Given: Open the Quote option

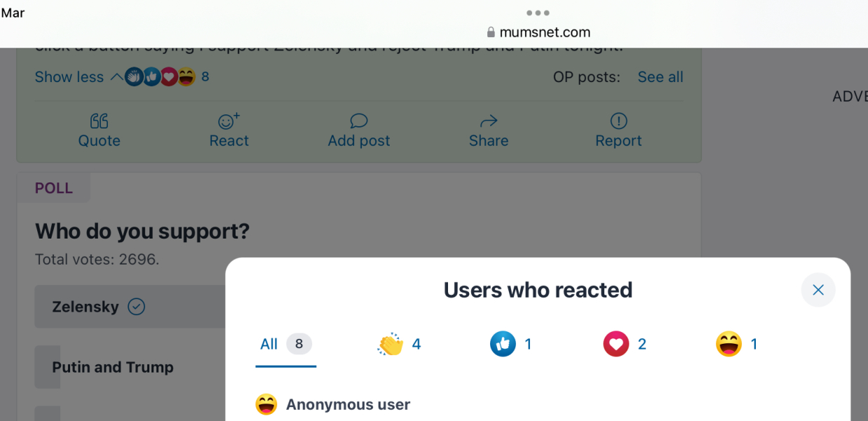Looking at the screenshot, I should [x=99, y=130].
